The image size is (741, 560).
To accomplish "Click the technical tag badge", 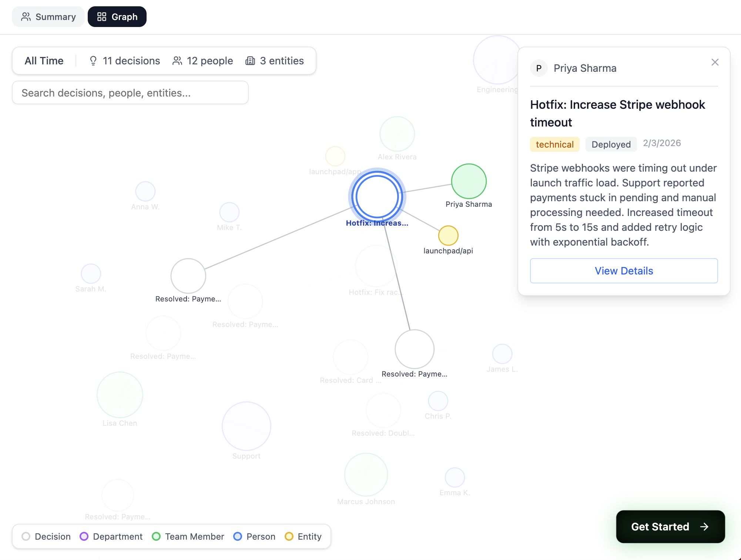I will 554,144.
